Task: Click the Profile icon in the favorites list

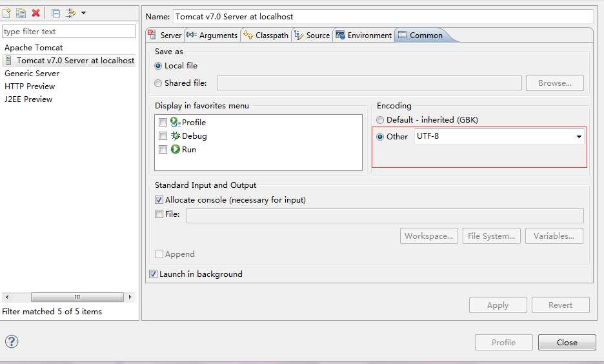Action: point(176,122)
